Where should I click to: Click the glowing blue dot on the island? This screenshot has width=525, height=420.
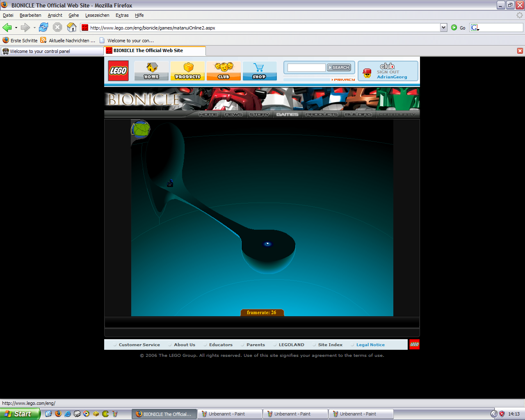click(x=267, y=244)
